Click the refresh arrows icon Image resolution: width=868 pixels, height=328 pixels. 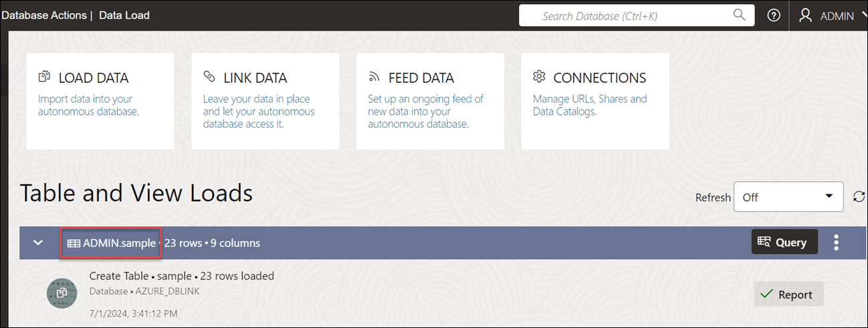859,197
